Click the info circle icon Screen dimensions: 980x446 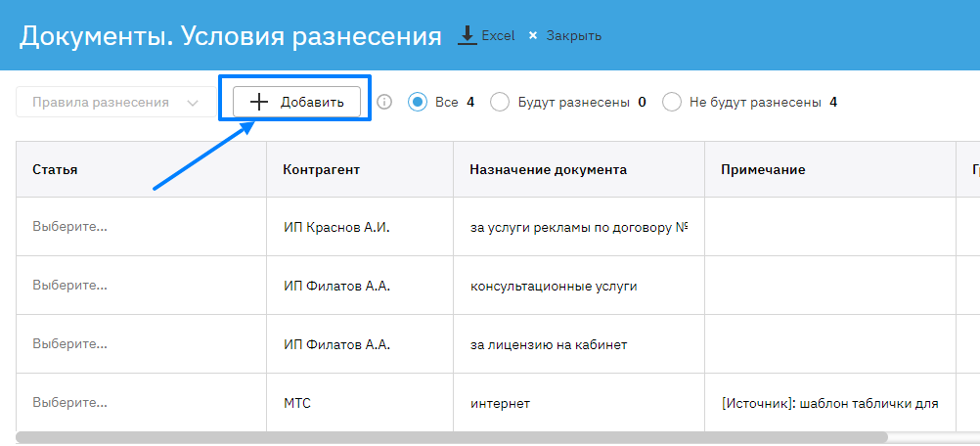[384, 102]
